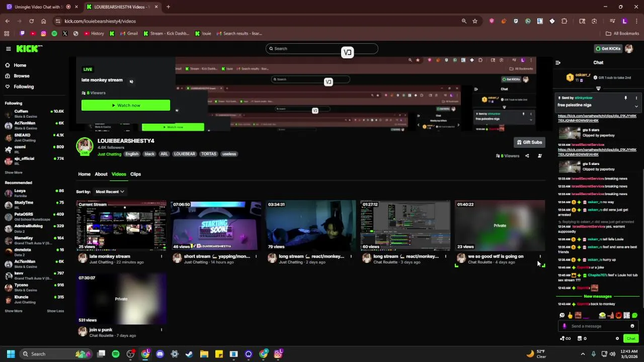The width and height of the screenshot is (644, 362).
Task: Collapse recommended with Show Less
Action: pyautogui.click(x=55, y=311)
